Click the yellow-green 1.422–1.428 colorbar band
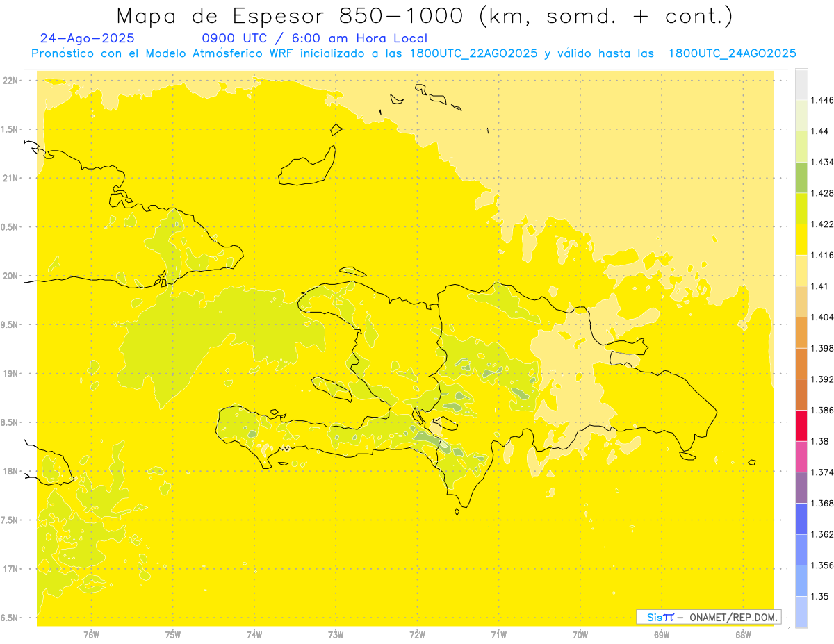 (801, 208)
